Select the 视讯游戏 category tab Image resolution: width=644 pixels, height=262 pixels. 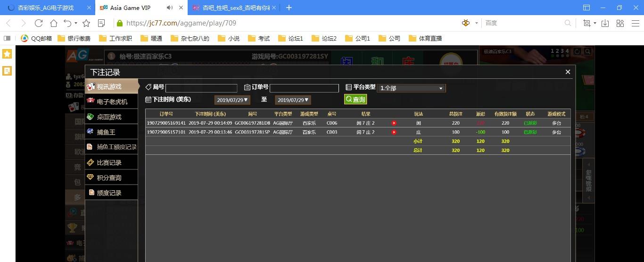[x=112, y=86]
